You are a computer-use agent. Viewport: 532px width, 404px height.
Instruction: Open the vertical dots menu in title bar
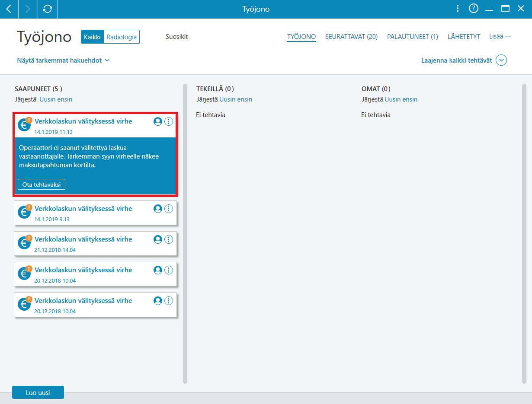(458, 9)
